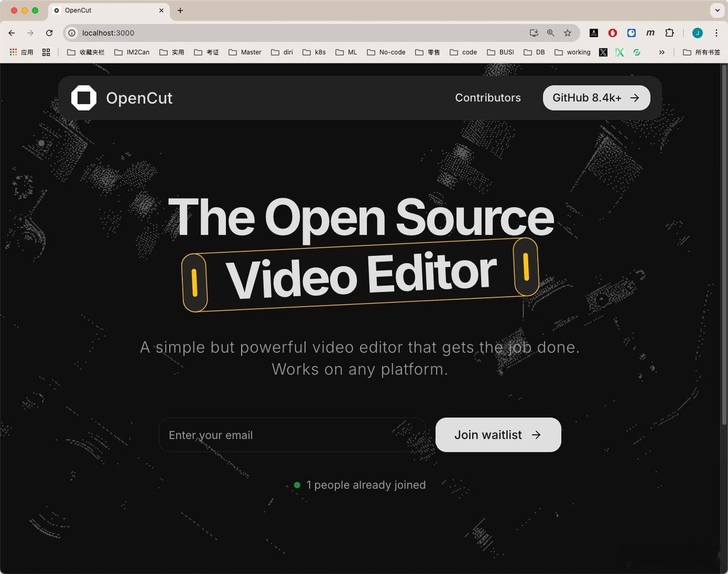Open the 零售 bookmark folder
The height and width of the screenshot is (574, 728).
pos(428,52)
